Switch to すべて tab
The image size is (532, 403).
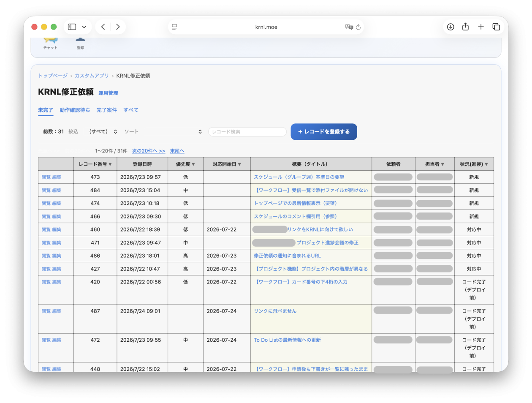(131, 110)
